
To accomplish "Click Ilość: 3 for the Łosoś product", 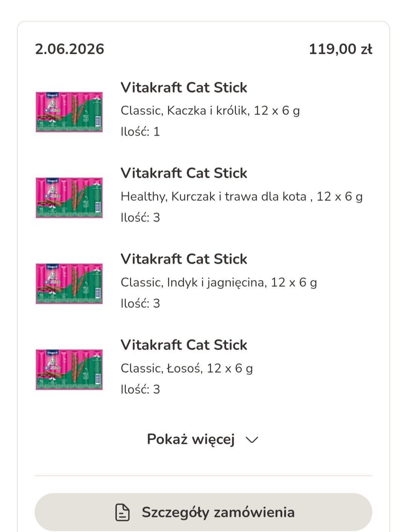I will (140, 389).
